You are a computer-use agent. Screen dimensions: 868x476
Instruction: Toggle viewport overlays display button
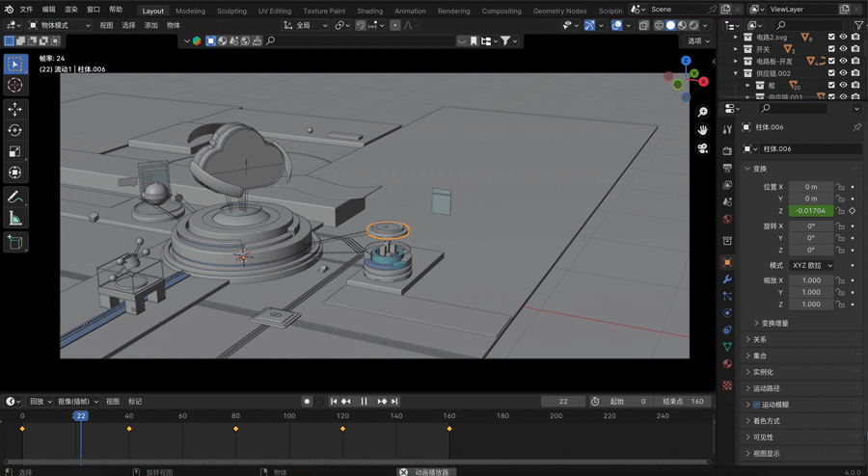click(616, 25)
